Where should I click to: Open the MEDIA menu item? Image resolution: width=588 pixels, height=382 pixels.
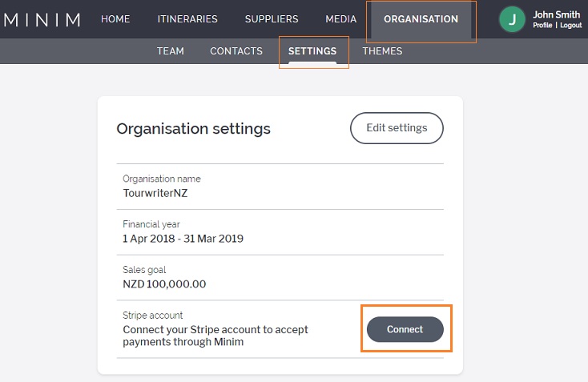point(341,19)
